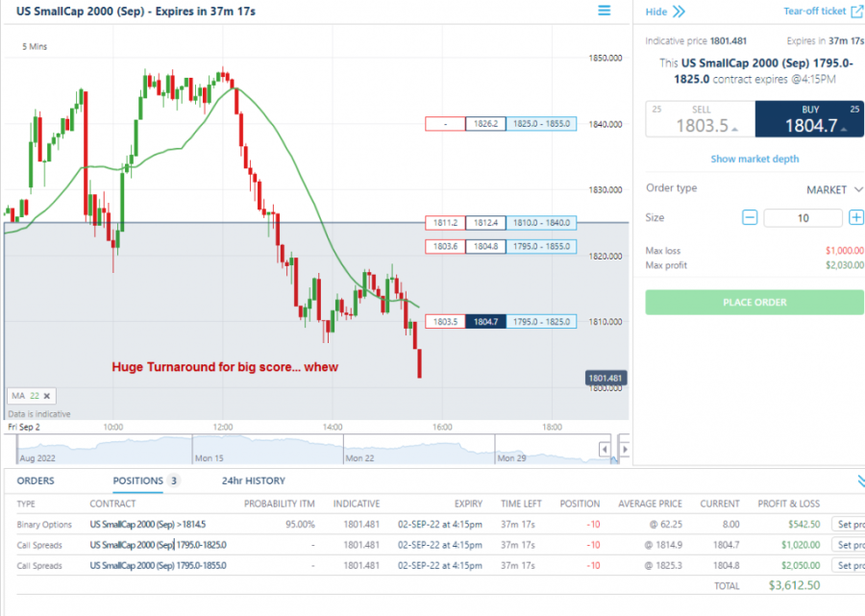This screenshot has height=616, width=865.
Task: Open the 24hr HISTORY tab
Action: point(254,480)
